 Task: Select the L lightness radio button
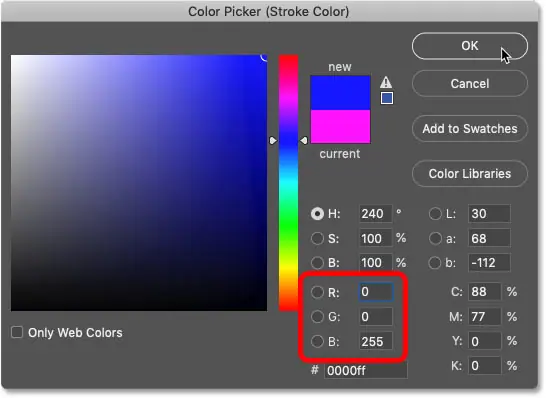435,213
